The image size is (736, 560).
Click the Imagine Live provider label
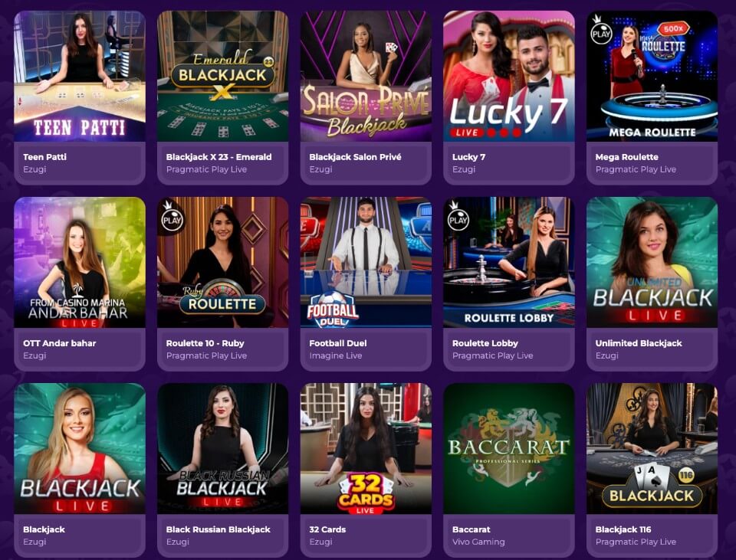336,355
